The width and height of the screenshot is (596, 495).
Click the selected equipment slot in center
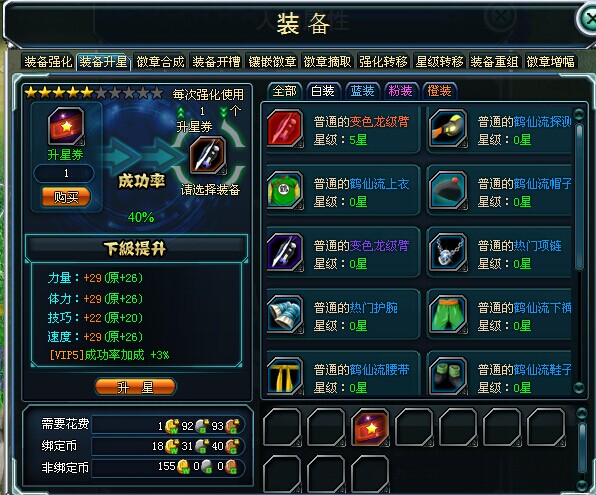click(208, 155)
